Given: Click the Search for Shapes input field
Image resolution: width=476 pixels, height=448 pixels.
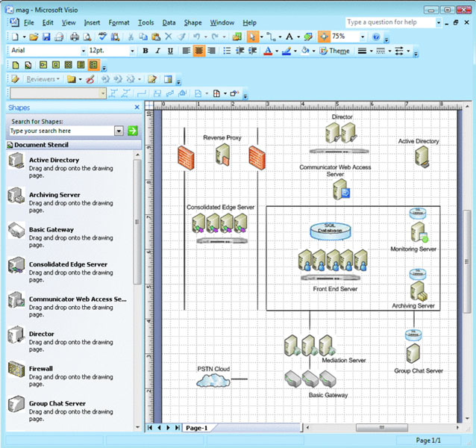Looking at the screenshot, I should click(x=61, y=131).
